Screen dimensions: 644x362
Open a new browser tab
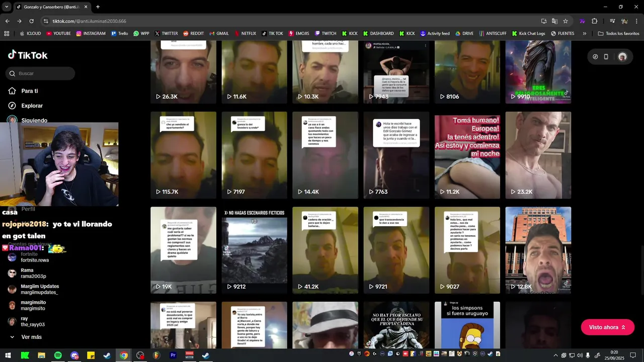tap(98, 7)
